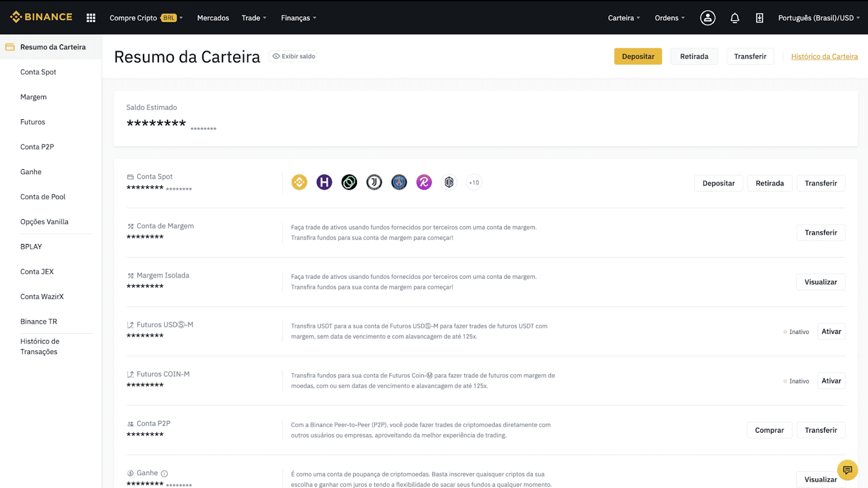Open the Português (Brasil)/USD language selector
This screenshot has width=868, height=488.
click(x=819, y=18)
